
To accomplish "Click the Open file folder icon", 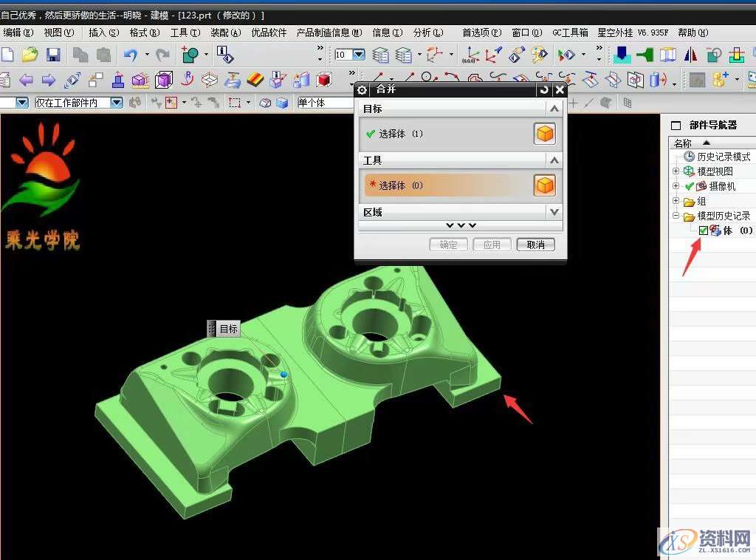I will coord(30,55).
